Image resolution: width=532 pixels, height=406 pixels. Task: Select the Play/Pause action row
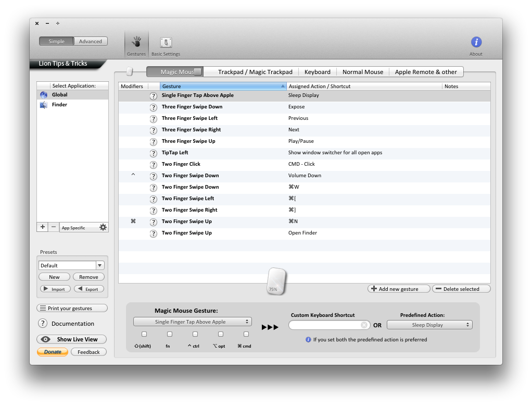tap(305, 141)
